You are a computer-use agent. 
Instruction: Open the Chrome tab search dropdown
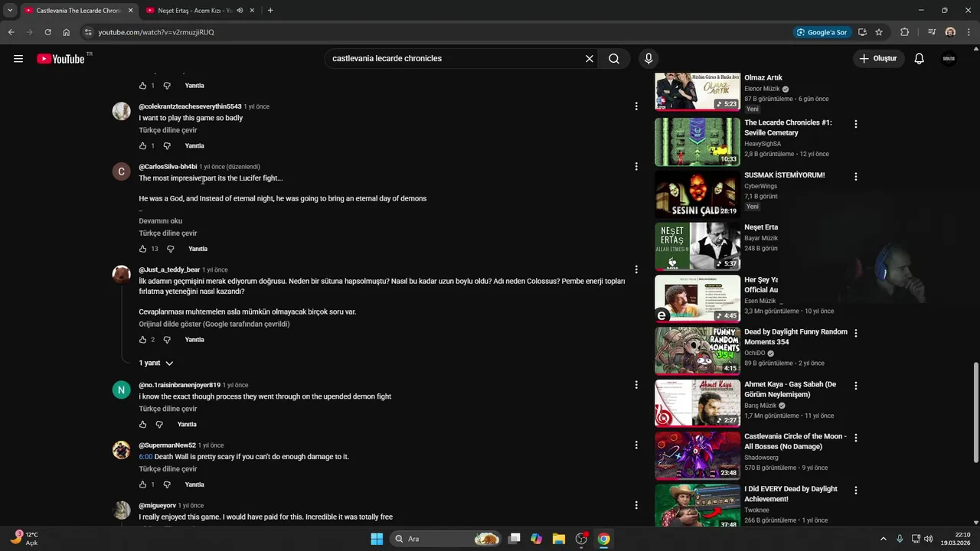[10, 11]
